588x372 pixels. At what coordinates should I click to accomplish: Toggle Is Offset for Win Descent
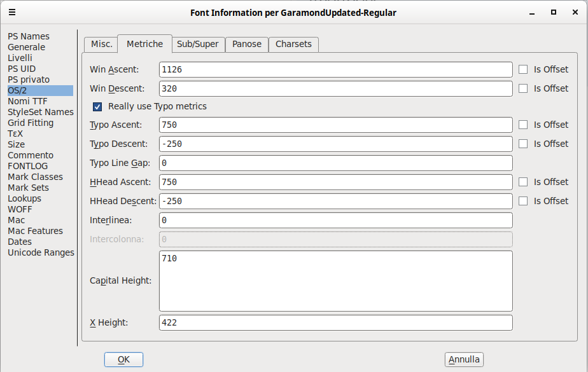[x=523, y=89]
